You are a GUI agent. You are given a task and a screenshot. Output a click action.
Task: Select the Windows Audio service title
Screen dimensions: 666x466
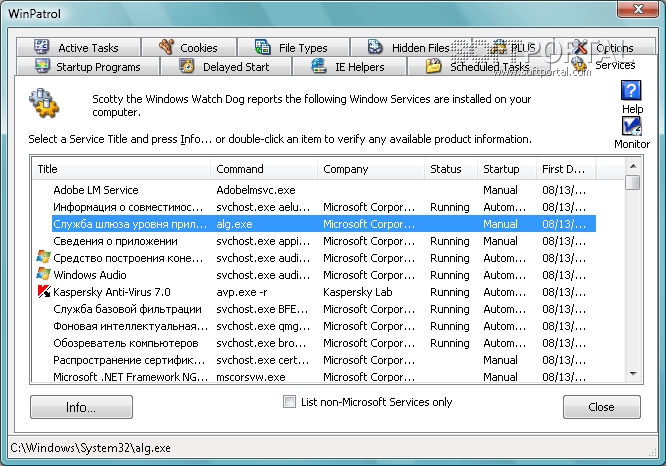[90, 275]
